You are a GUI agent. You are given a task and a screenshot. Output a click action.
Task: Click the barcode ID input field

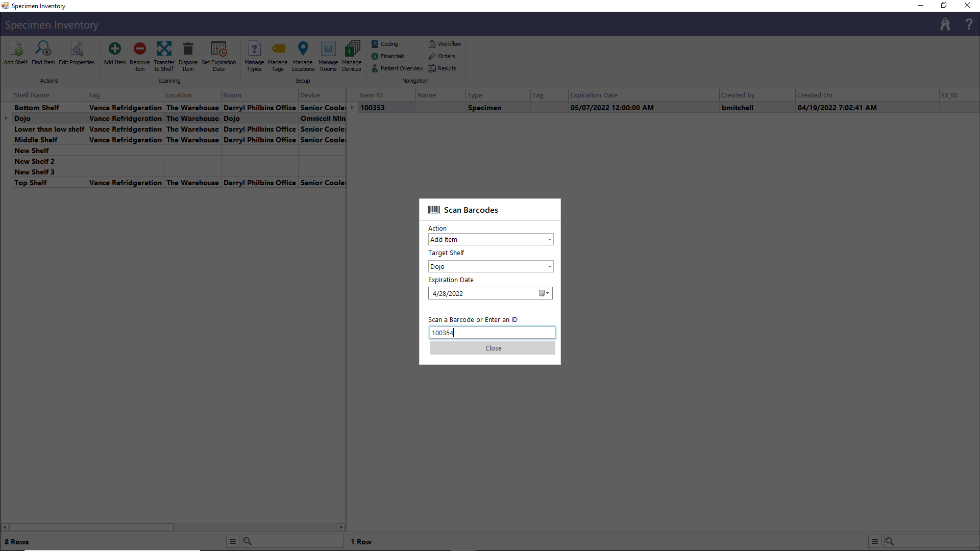[x=492, y=332]
